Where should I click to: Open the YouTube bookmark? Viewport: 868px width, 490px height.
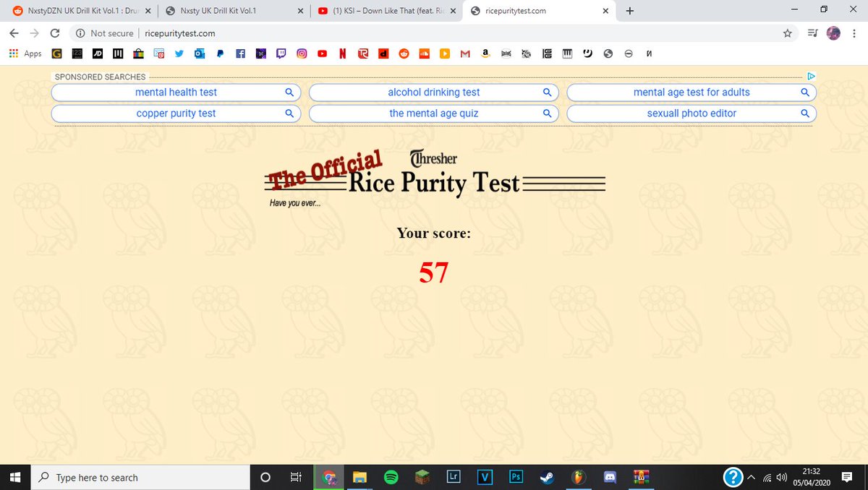pos(322,53)
